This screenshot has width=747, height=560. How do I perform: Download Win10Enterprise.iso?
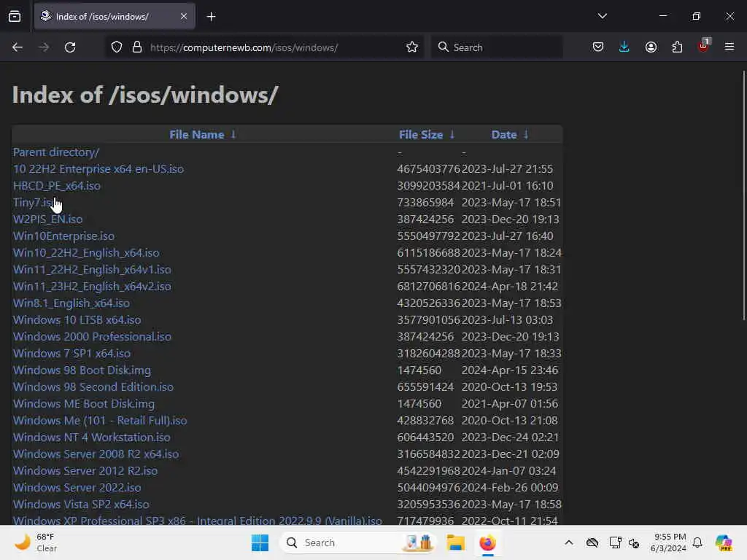(63, 236)
